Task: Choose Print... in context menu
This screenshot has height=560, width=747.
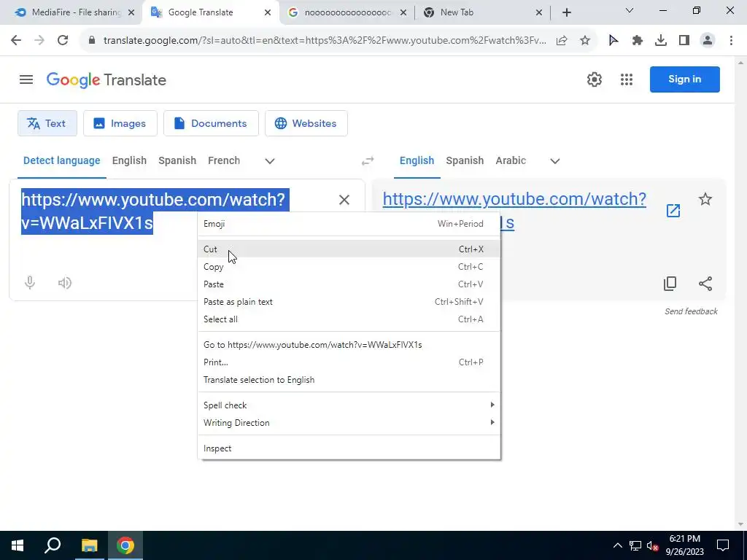Action: tap(349, 362)
